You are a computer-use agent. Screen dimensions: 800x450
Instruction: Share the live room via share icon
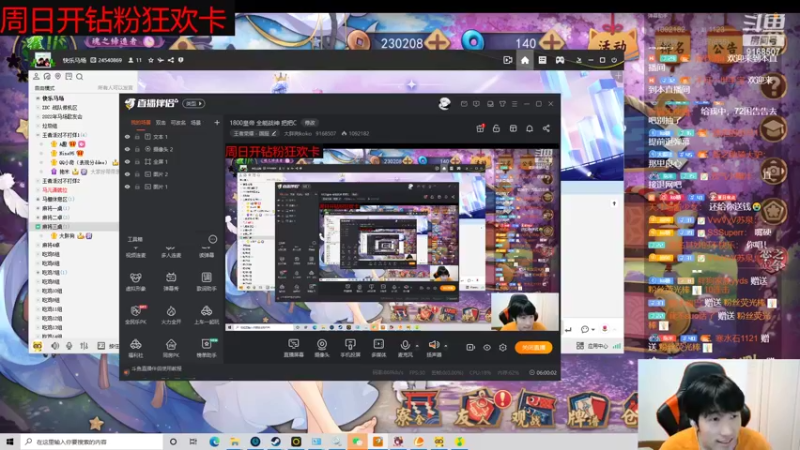(546, 129)
